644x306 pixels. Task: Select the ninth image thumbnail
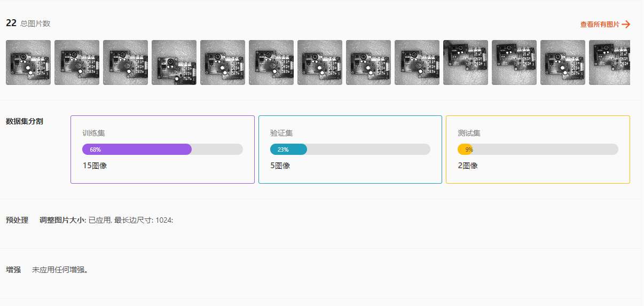pos(417,62)
